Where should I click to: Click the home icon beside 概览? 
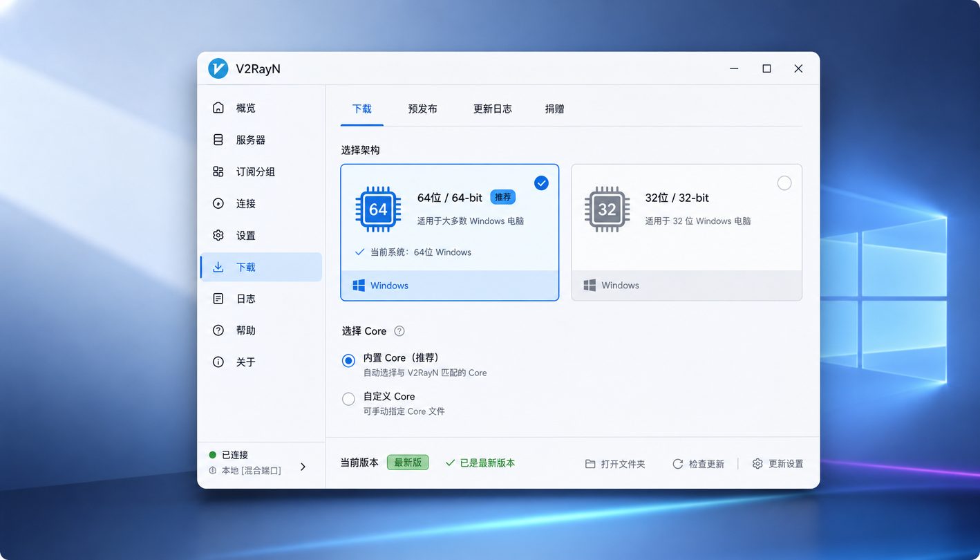click(x=218, y=108)
